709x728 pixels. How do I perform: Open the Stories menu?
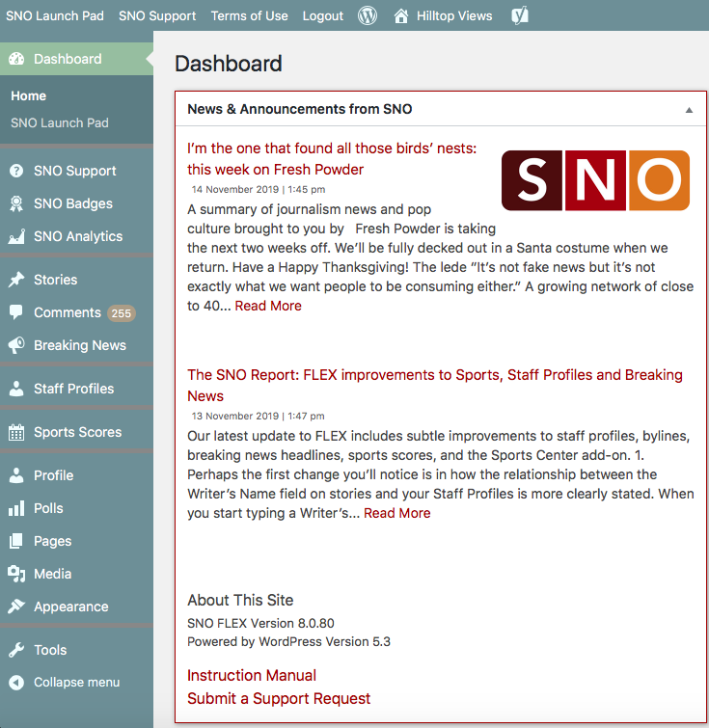pyautogui.click(x=55, y=280)
